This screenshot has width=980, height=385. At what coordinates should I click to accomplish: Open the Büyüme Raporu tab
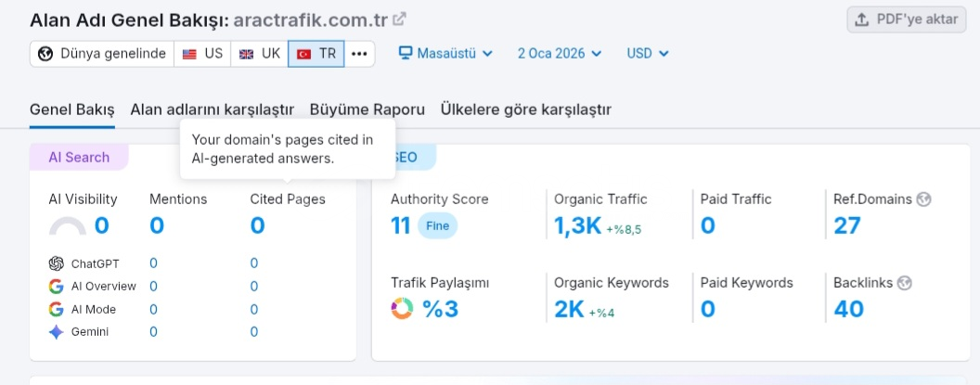(367, 109)
